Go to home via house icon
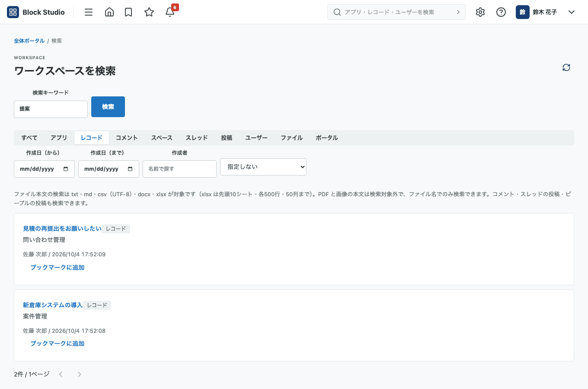The height and width of the screenshot is (389, 588). click(x=109, y=12)
